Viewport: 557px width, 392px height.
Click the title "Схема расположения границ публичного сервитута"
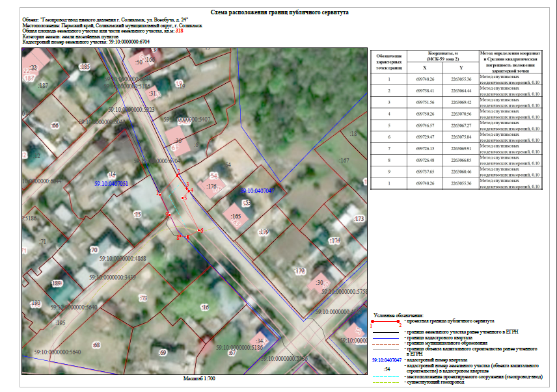point(279,12)
